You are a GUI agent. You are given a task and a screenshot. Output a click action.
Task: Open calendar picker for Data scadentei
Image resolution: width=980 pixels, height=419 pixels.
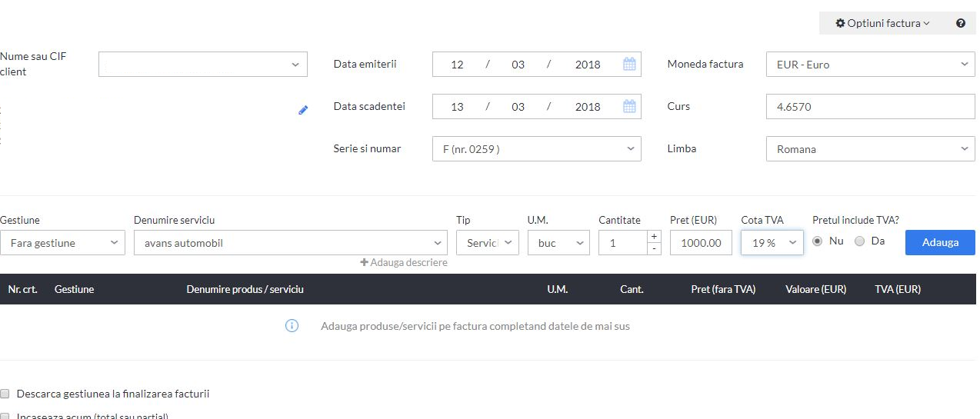click(629, 107)
